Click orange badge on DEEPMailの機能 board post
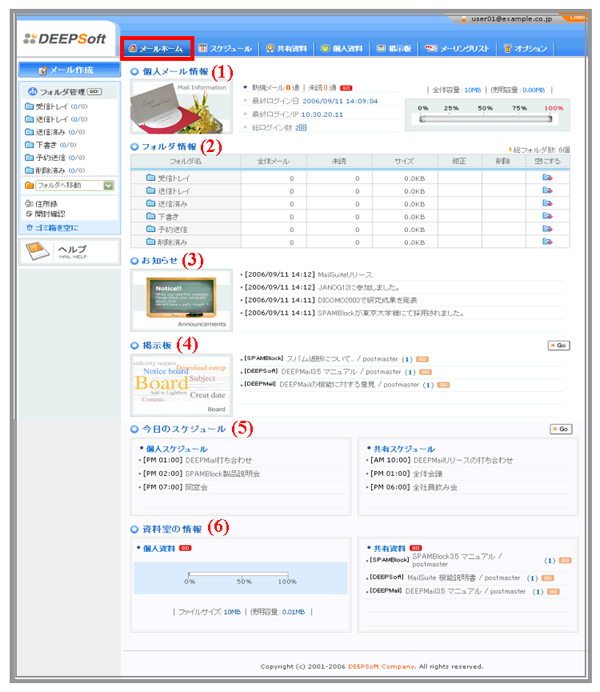The image size is (600, 692). pos(443,385)
